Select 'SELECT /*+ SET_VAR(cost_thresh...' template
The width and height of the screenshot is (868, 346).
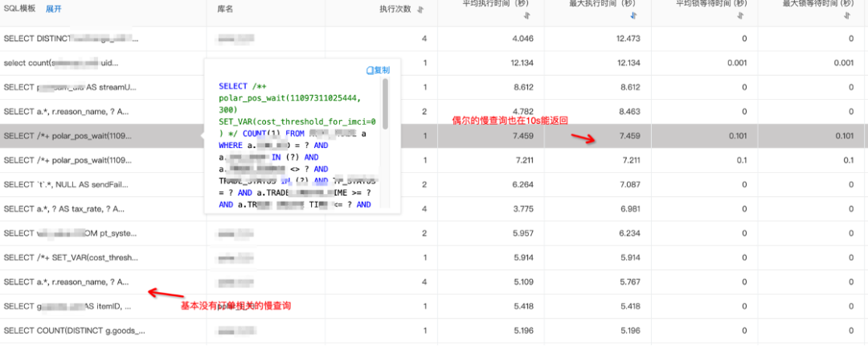70,257
